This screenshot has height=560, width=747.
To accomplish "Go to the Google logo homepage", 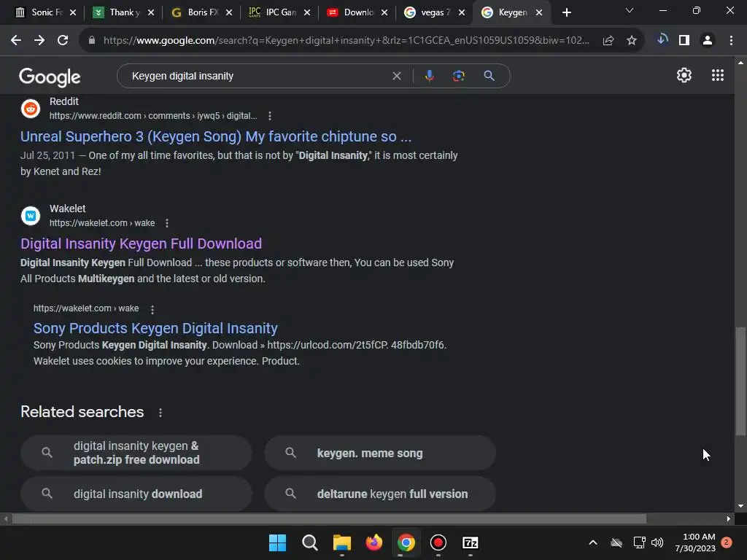I will [50, 77].
